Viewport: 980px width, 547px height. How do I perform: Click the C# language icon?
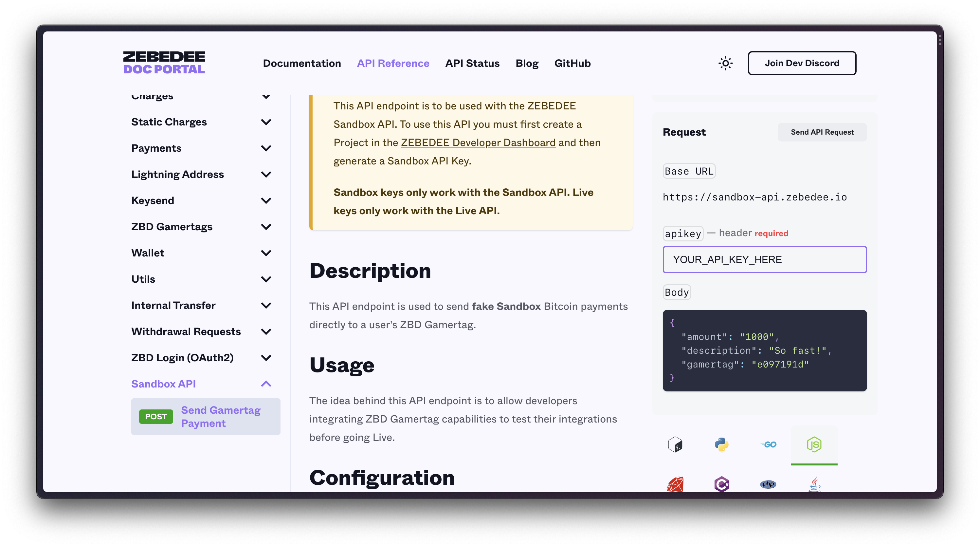[x=721, y=484]
